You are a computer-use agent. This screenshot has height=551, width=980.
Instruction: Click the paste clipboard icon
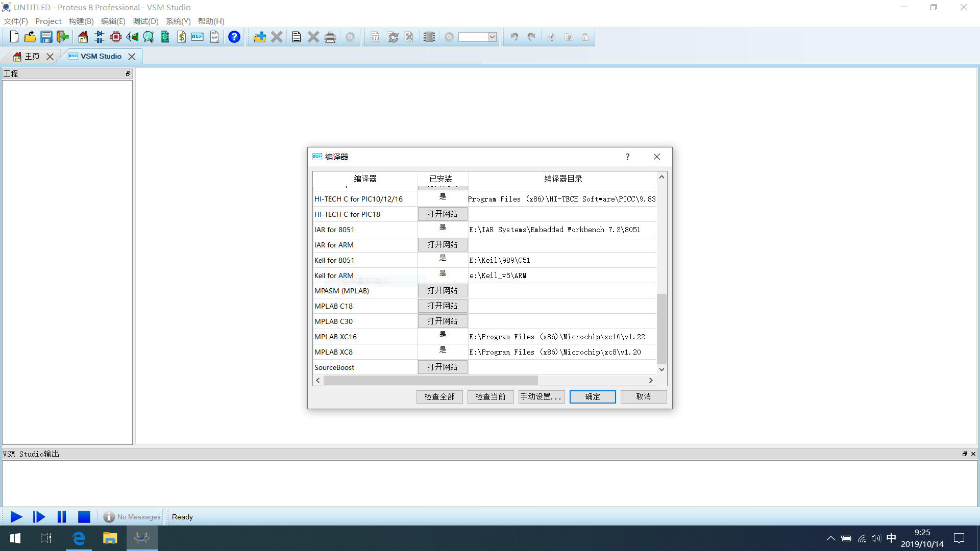coord(585,37)
